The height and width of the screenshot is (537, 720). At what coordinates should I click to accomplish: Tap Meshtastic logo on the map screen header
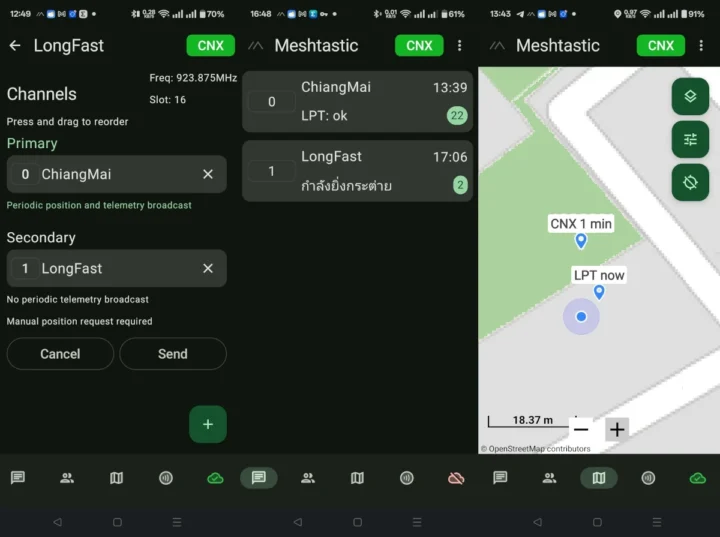coord(497,45)
